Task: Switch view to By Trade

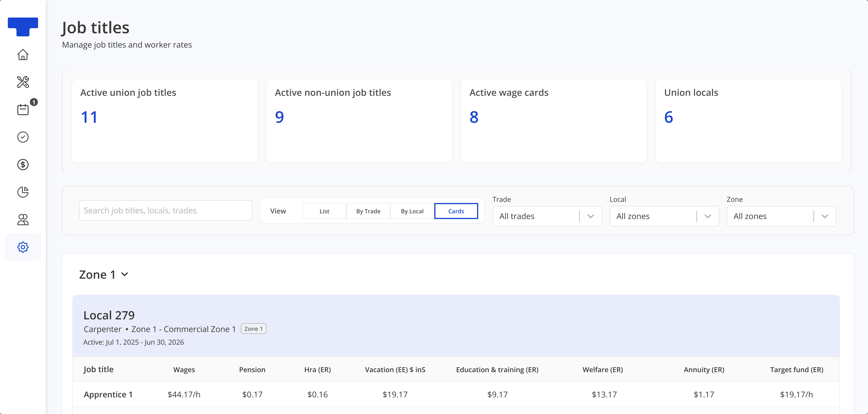Action: pyautogui.click(x=368, y=211)
